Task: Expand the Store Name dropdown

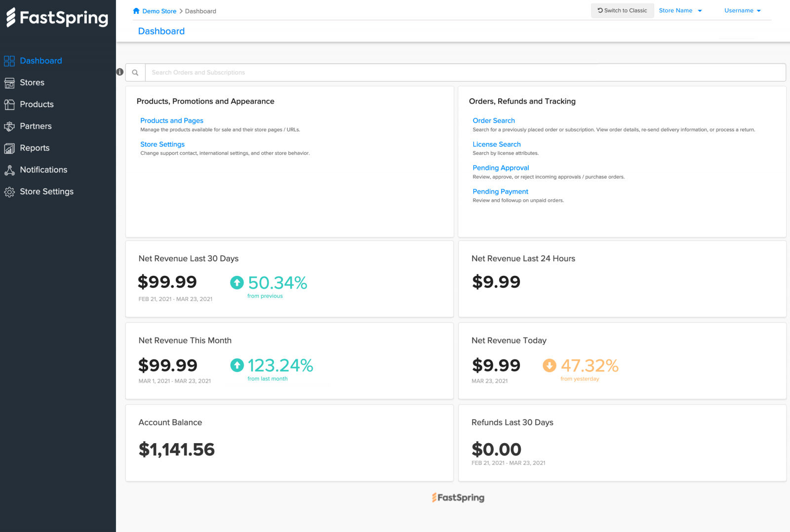Action: click(680, 11)
